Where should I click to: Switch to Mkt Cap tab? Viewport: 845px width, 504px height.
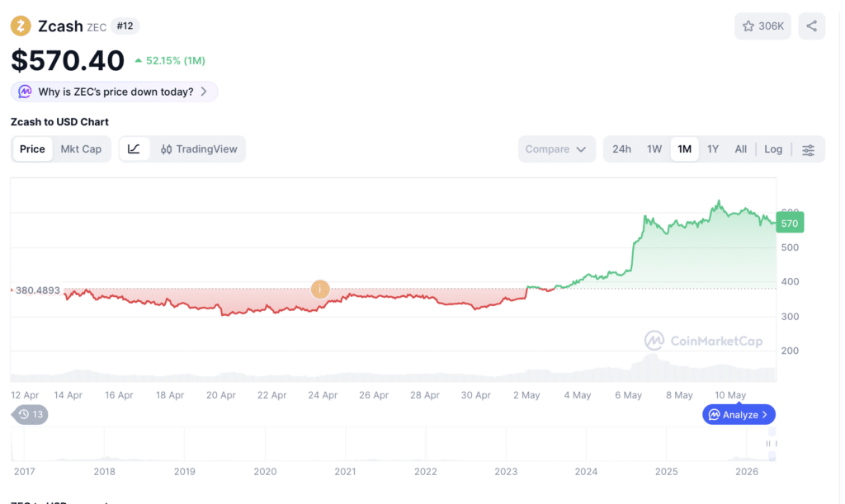click(81, 149)
